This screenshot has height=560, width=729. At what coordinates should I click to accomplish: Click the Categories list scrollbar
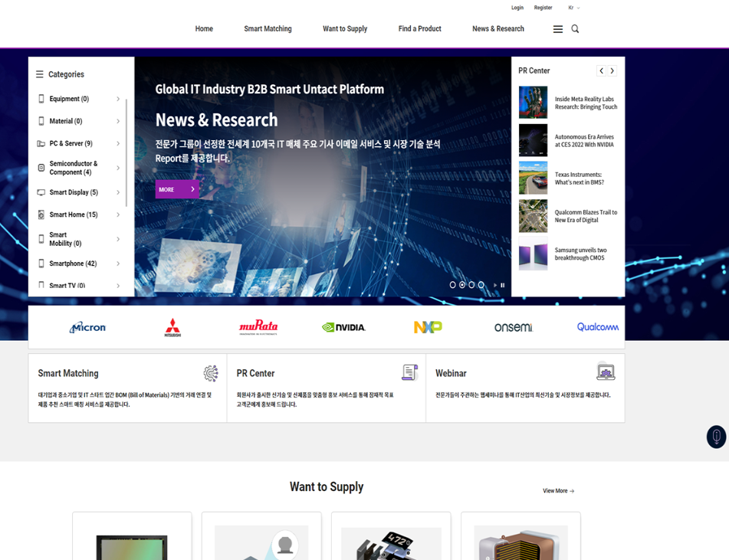pos(126,153)
